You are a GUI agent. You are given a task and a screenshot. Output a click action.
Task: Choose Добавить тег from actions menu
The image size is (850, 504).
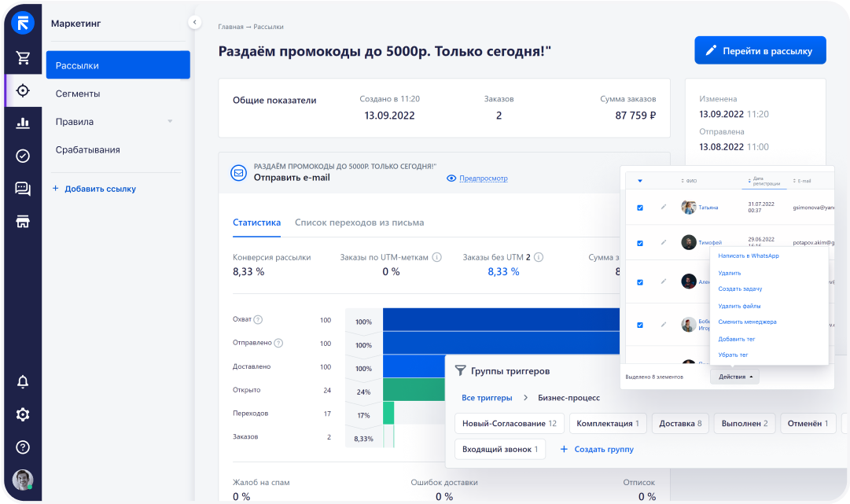click(x=737, y=339)
